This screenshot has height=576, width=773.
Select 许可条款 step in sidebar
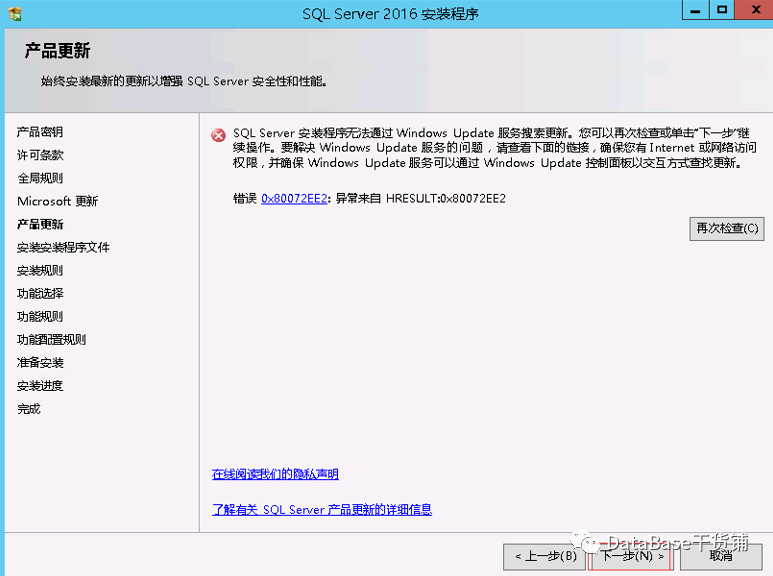tap(40, 155)
